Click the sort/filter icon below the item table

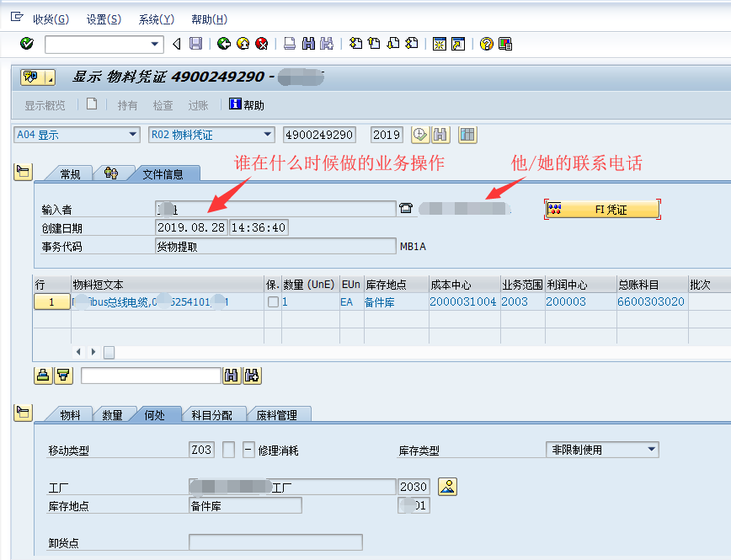pos(63,375)
